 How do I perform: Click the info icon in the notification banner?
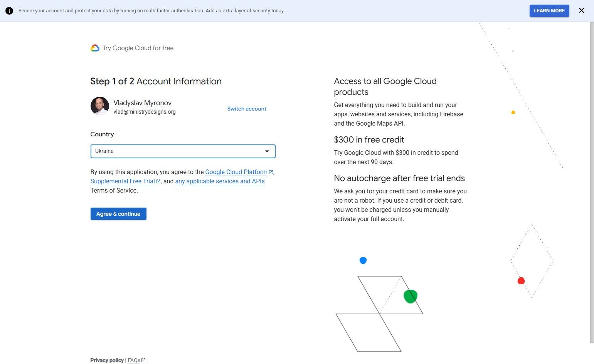pyautogui.click(x=9, y=11)
